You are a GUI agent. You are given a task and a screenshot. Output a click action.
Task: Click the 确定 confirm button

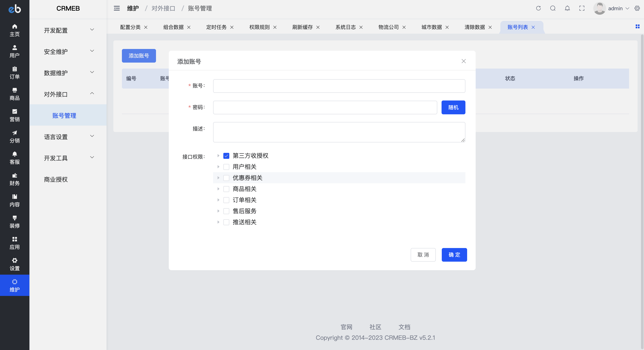(454, 255)
